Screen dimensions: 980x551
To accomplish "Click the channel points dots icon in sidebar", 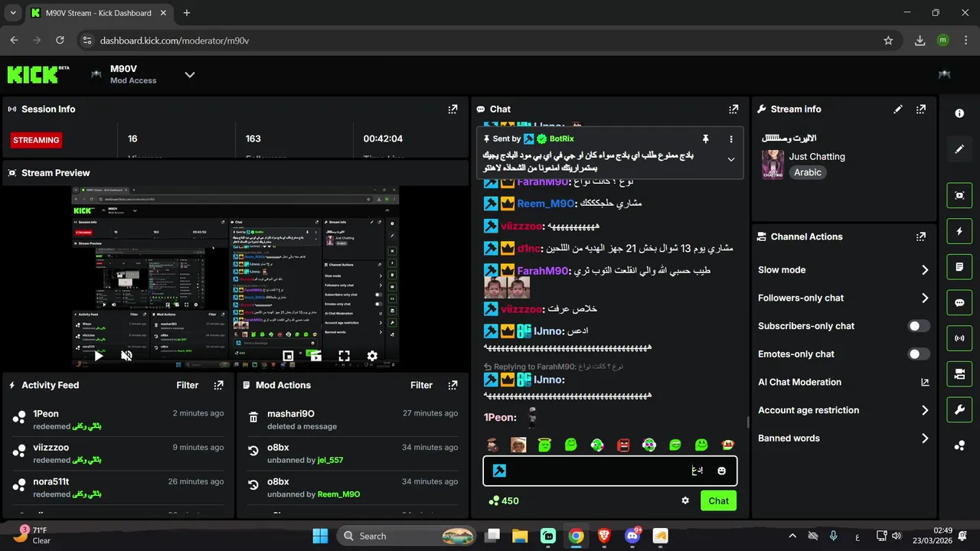I will point(959,445).
